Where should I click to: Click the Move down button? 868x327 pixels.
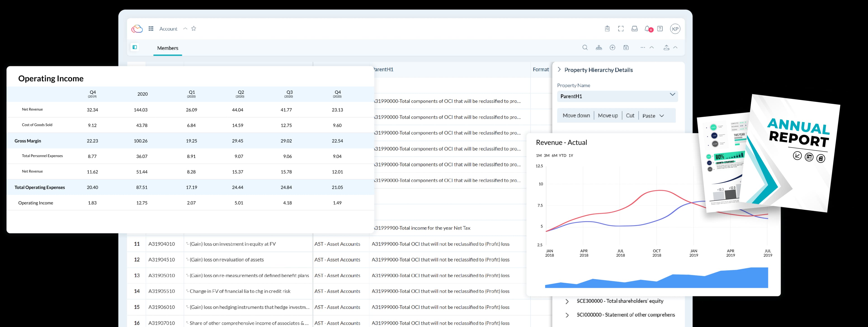[576, 115]
